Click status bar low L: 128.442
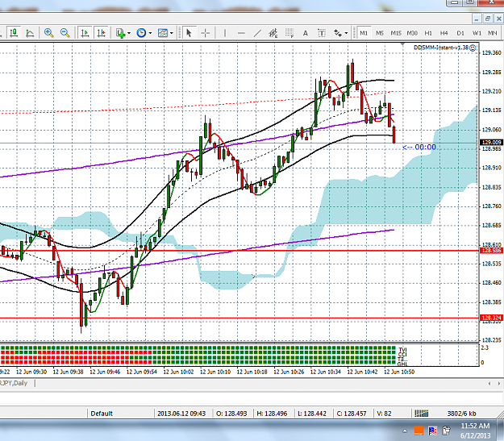 tap(312, 414)
